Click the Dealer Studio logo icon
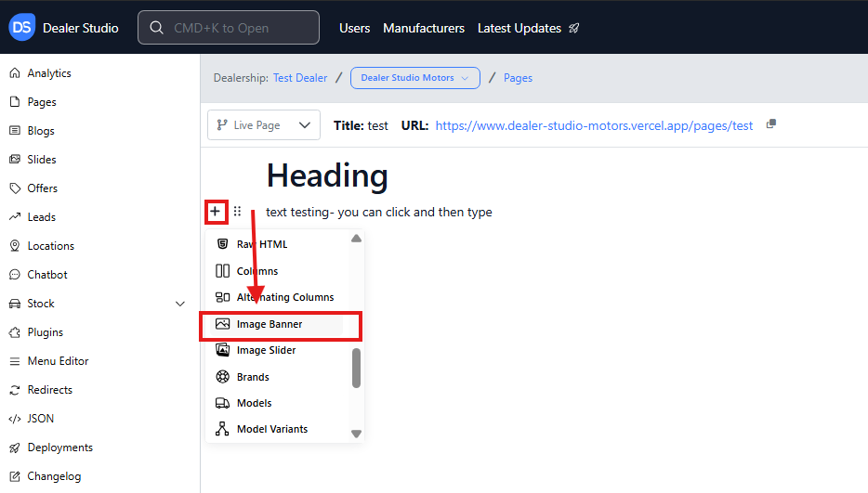 click(x=21, y=28)
